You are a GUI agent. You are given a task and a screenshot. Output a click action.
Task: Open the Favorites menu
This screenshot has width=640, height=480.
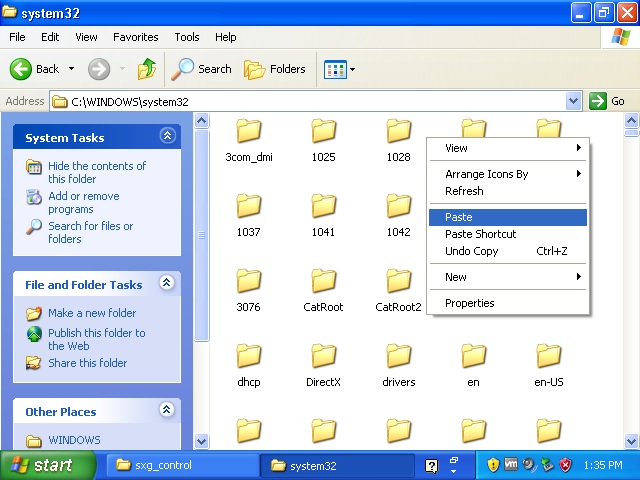point(135,37)
